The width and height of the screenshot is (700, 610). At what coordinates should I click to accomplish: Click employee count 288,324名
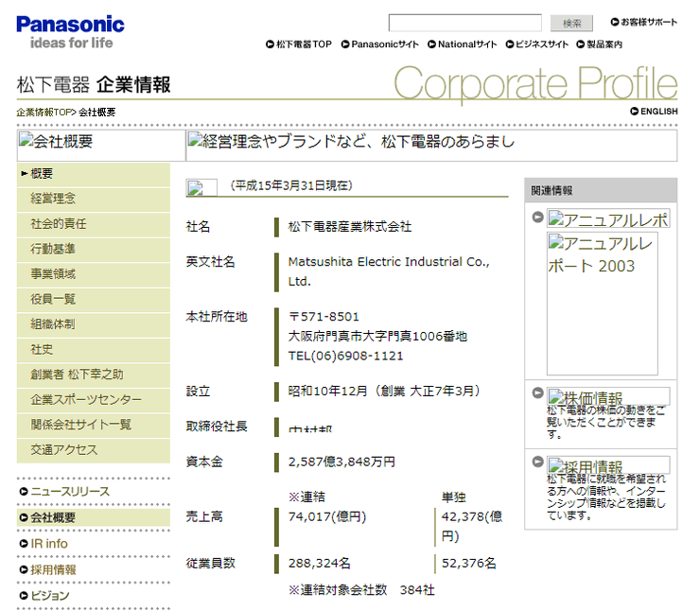click(x=319, y=563)
